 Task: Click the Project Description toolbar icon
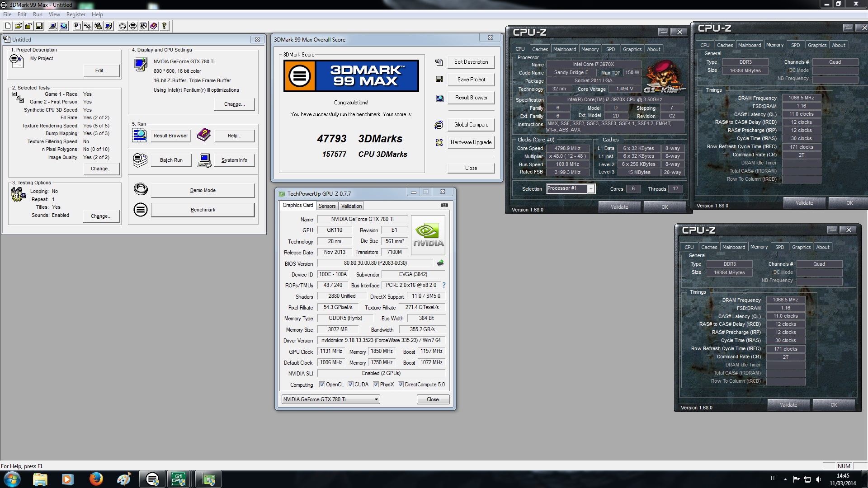[x=77, y=26]
